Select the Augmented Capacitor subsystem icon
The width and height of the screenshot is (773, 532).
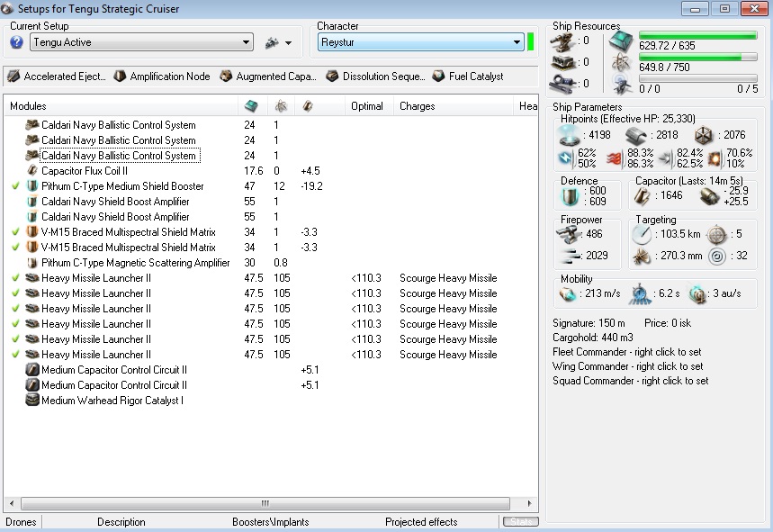(x=226, y=77)
